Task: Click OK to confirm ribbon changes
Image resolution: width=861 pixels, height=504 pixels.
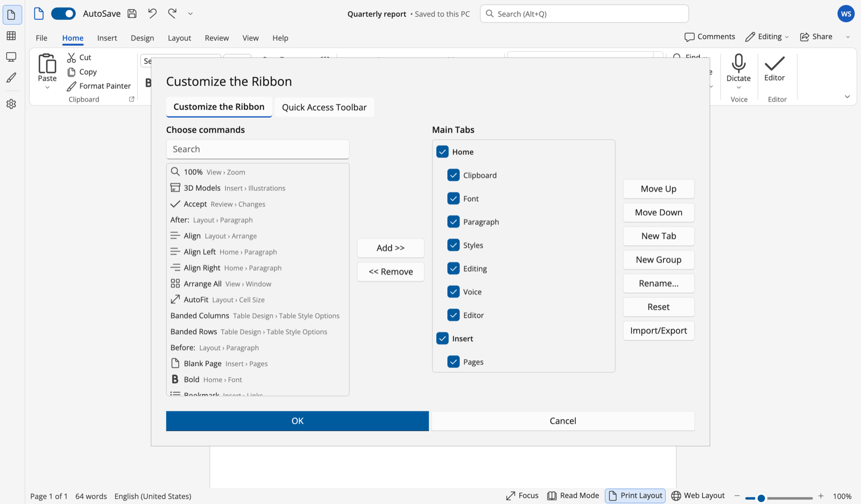Action: pyautogui.click(x=298, y=421)
